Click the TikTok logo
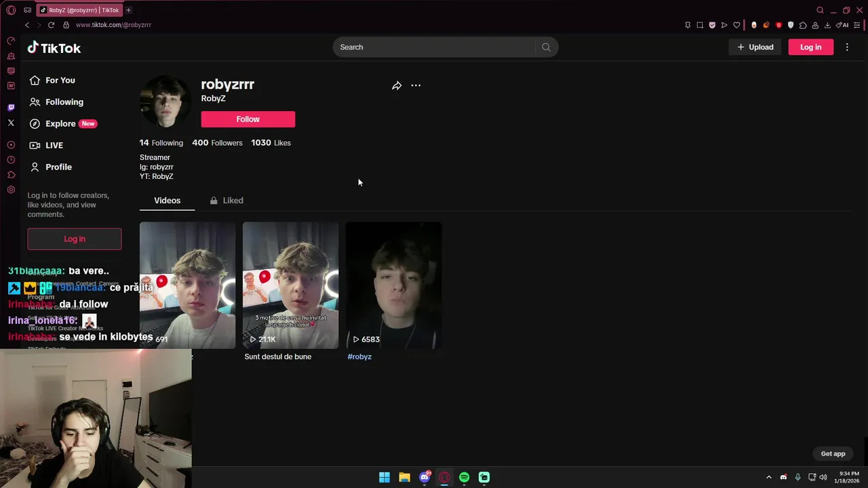Viewport: 868px width, 488px height. (54, 47)
